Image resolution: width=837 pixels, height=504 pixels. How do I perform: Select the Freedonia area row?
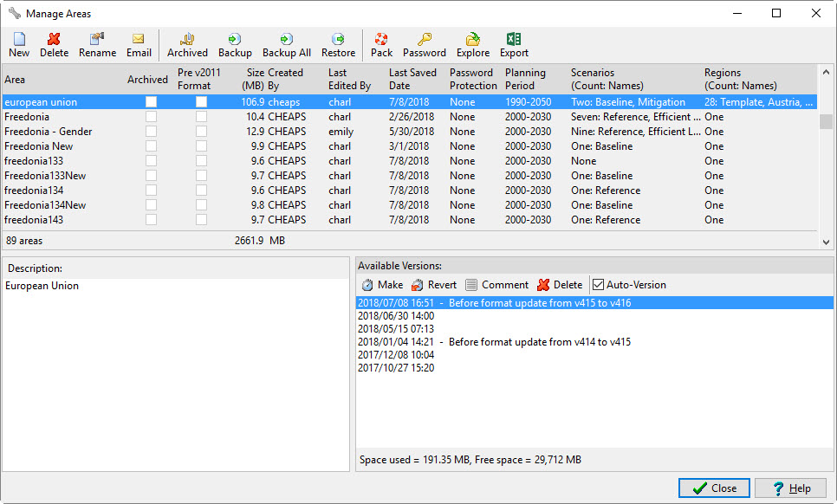click(x=410, y=117)
